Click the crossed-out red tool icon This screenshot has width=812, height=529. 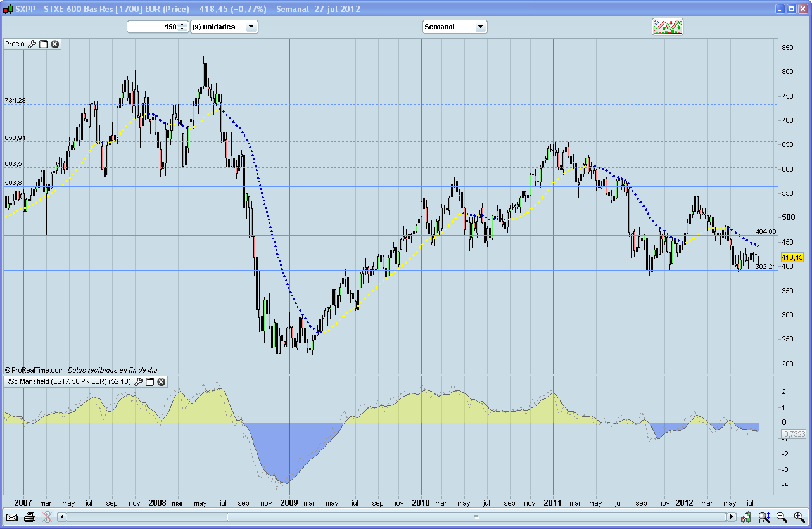pos(46,517)
